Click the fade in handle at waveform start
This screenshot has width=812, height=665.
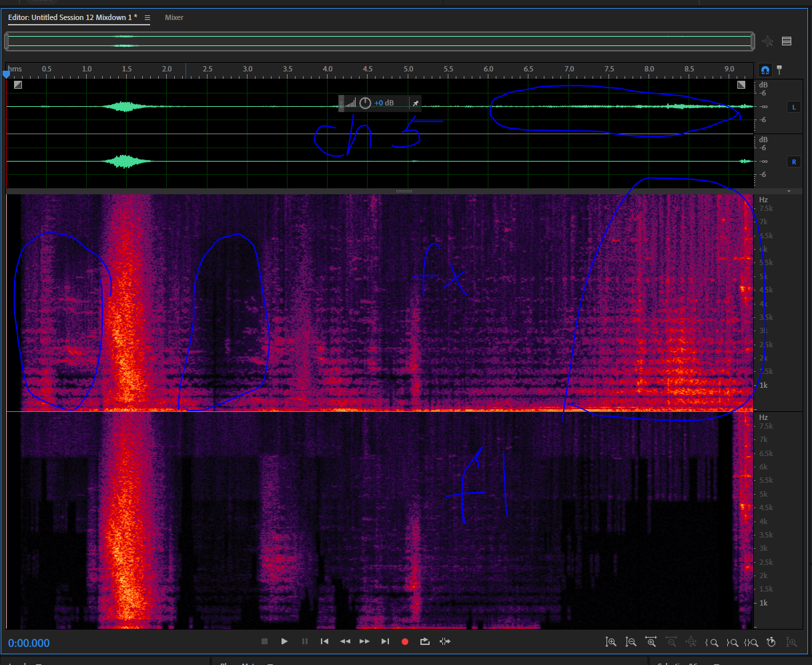[x=18, y=85]
